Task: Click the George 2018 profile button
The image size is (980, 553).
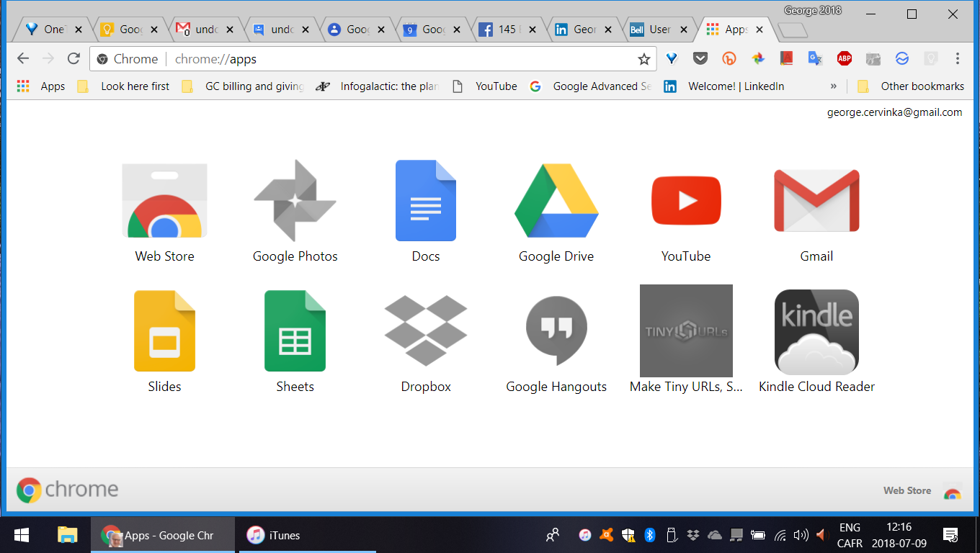Action: click(x=813, y=10)
